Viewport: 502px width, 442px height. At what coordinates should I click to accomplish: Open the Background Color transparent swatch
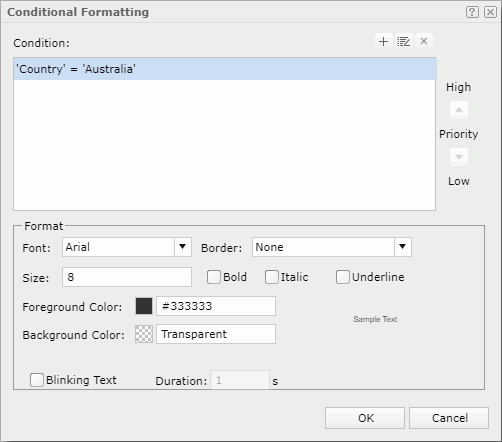(x=144, y=334)
